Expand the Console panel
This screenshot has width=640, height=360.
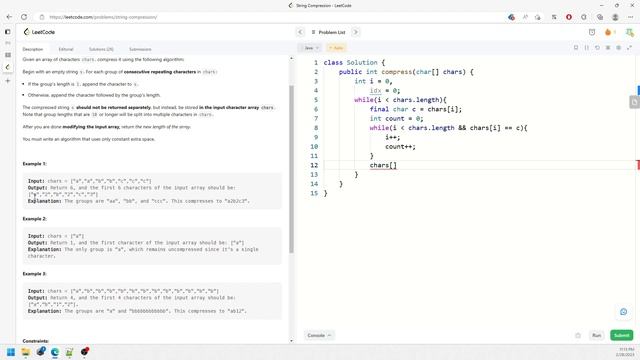(319, 336)
